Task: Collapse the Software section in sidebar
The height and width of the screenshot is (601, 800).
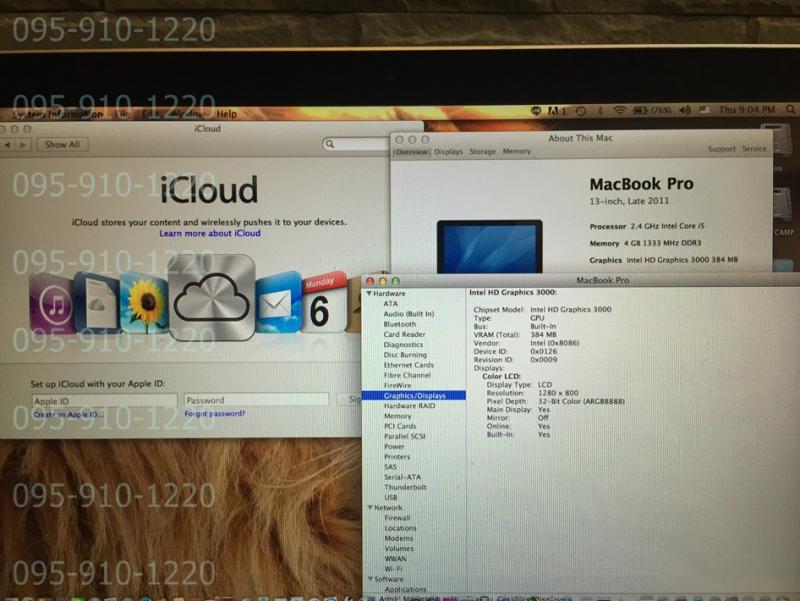Action: coord(371,579)
